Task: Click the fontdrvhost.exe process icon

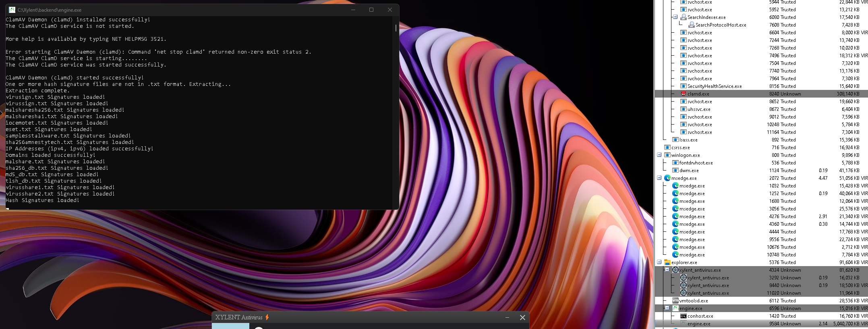Action: point(675,162)
